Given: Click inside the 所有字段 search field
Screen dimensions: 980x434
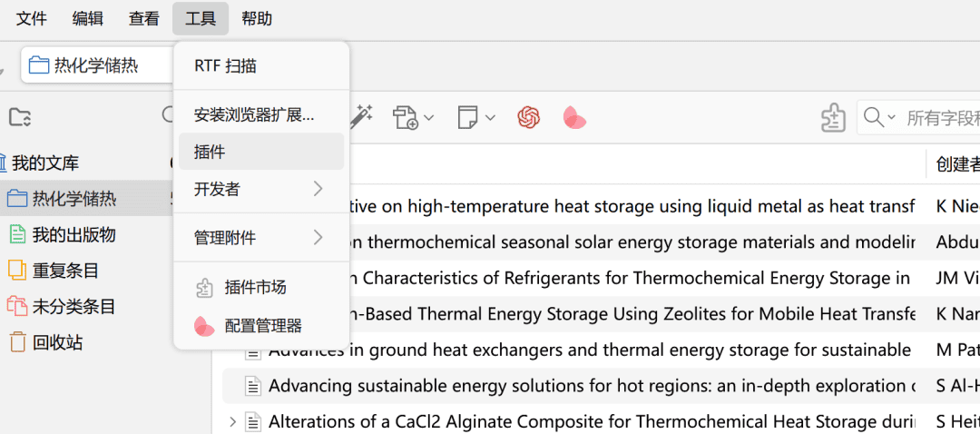Looking at the screenshot, I should tap(942, 118).
